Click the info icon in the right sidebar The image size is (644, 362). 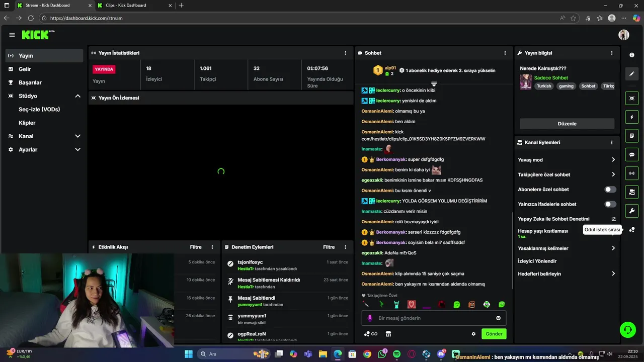tap(632, 55)
